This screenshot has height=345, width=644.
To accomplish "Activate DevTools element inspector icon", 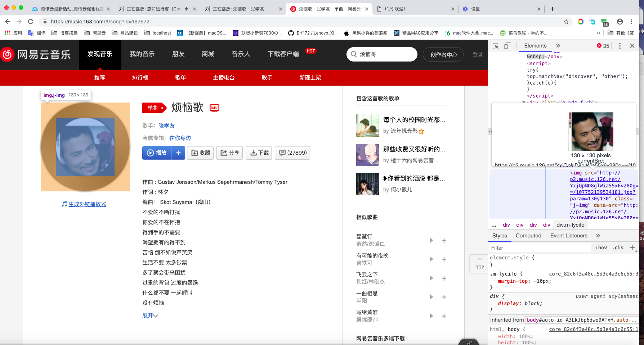I will [496, 46].
